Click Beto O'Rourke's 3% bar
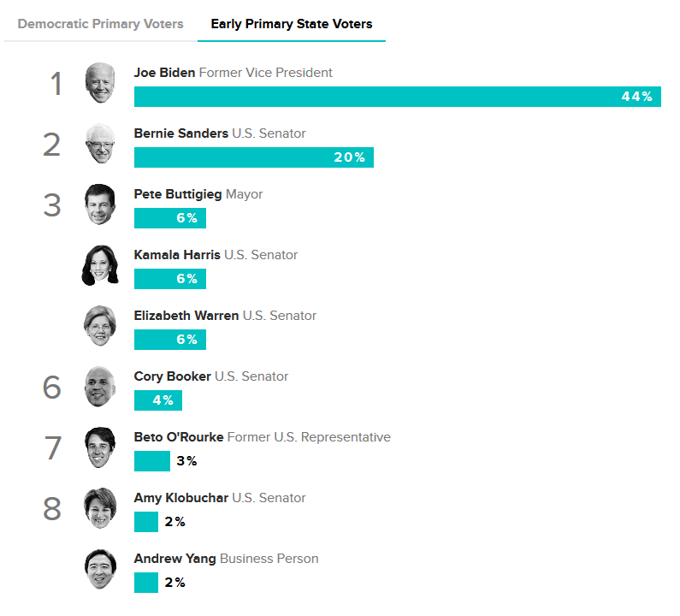680x616 pixels. (151, 461)
